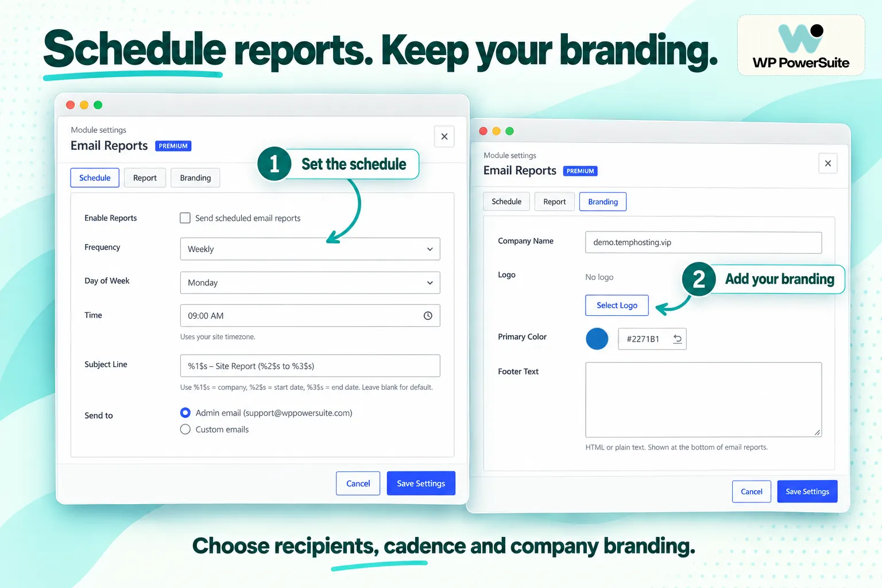The width and height of the screenshot is (882, 588).
Task: Click into the Subject Line input field
Action: click(310, 366)
